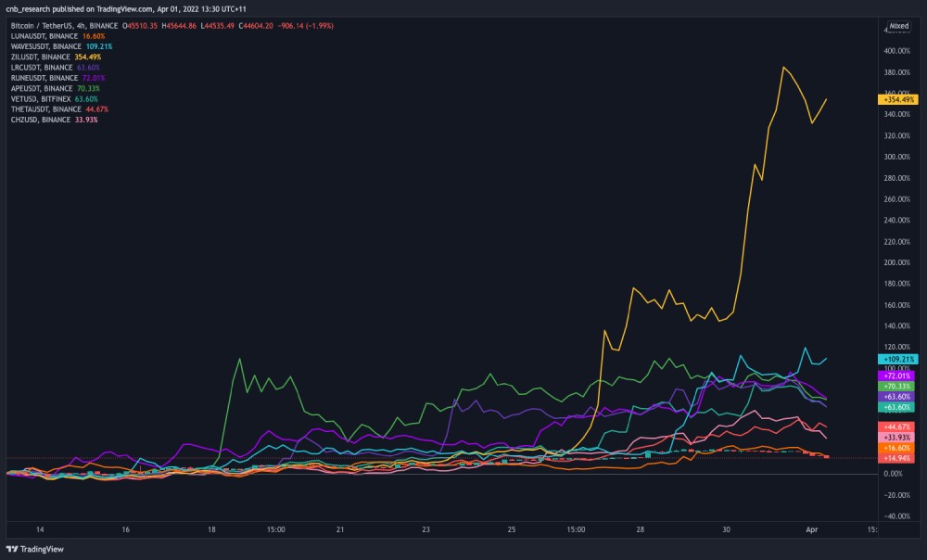Click the O45510.35 open value
Image resolution: width=927 pixels, height=560 pixels.
coord(140,26)
